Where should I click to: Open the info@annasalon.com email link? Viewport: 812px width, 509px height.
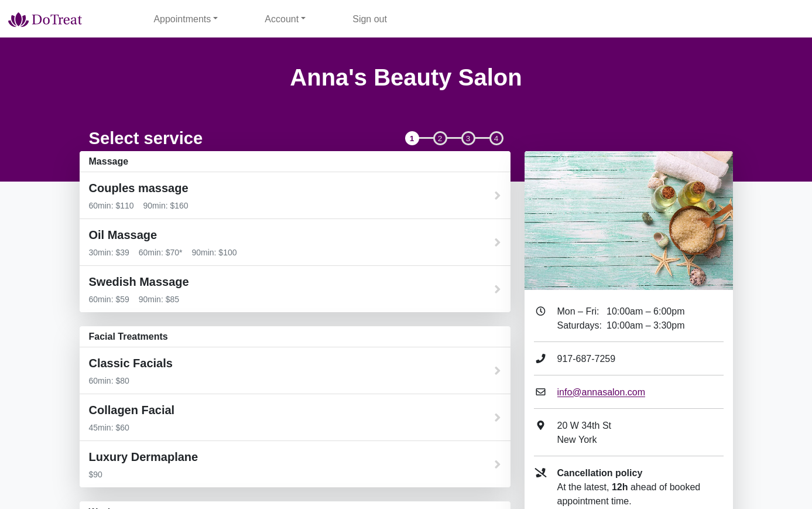601,392
